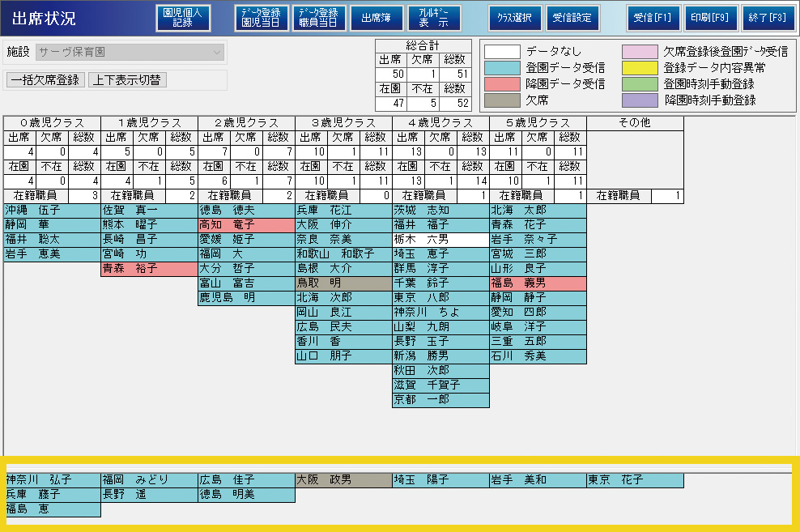The height and width of the screenshot is (532, 800).
Task: Open the 出席簿 attendance book
Action: click(376, 18)
